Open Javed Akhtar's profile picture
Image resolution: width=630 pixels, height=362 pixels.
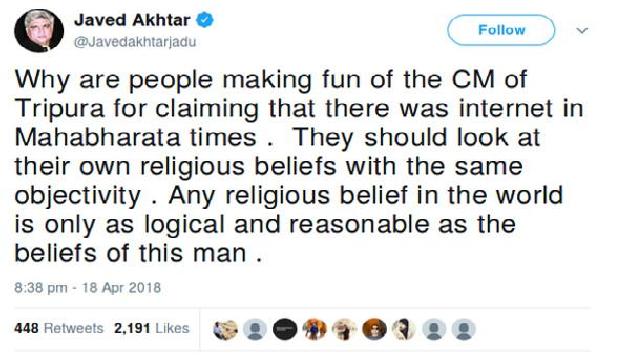(x=39, y=31)
